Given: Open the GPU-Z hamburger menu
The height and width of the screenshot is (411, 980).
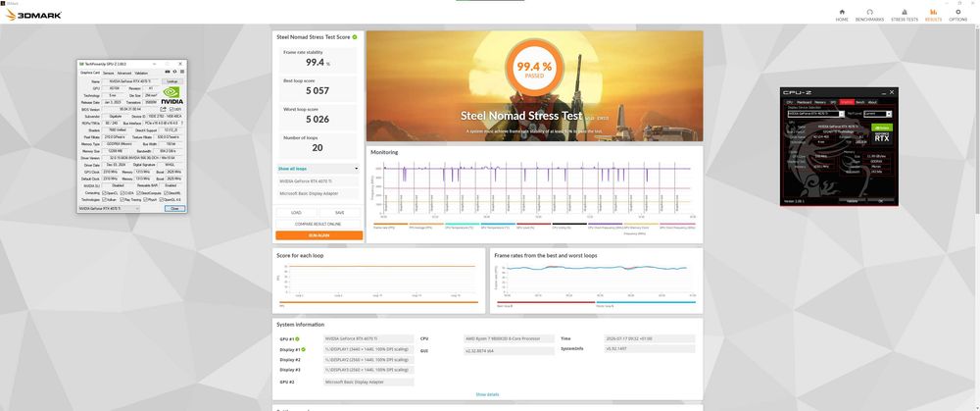Looking at the screenshot, I should point(182,72).
